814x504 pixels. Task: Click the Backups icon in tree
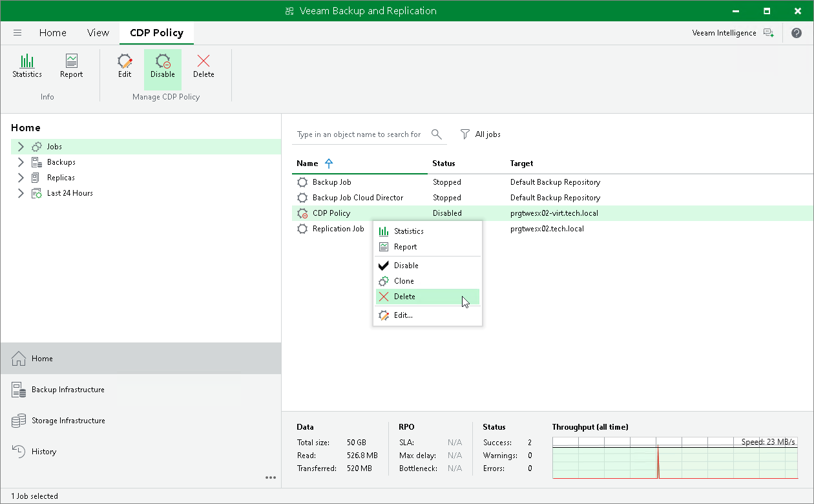click(x=37, y=162)
